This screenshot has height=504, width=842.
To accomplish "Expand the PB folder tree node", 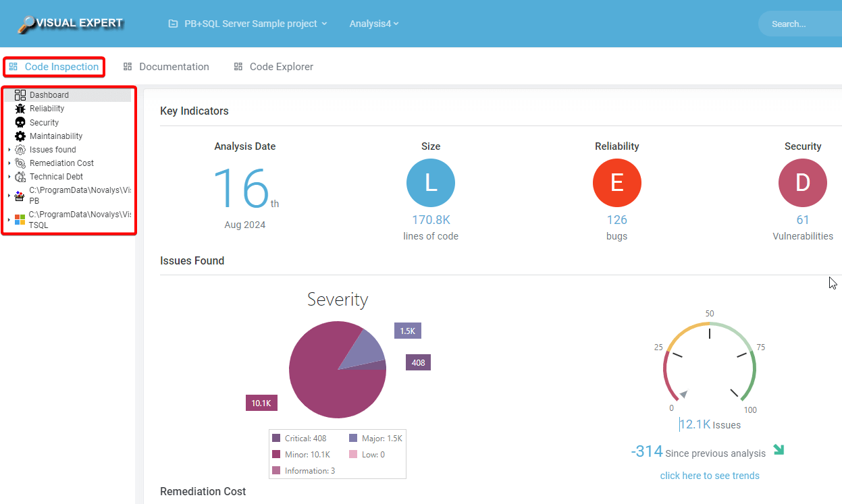I will 9,196.
